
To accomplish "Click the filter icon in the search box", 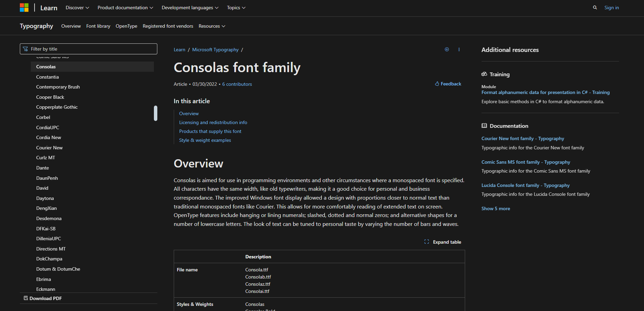I will point(25,49).
